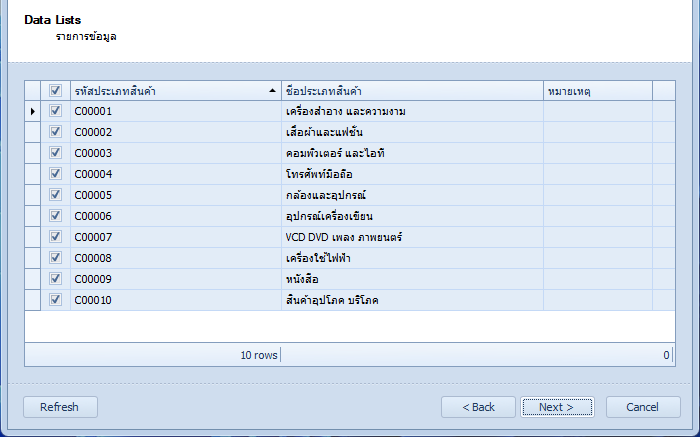Image resolution: width=700 pixels, height=437 pixels.
Task: Click the 10 rows footer summary
Action: point(259,355)
